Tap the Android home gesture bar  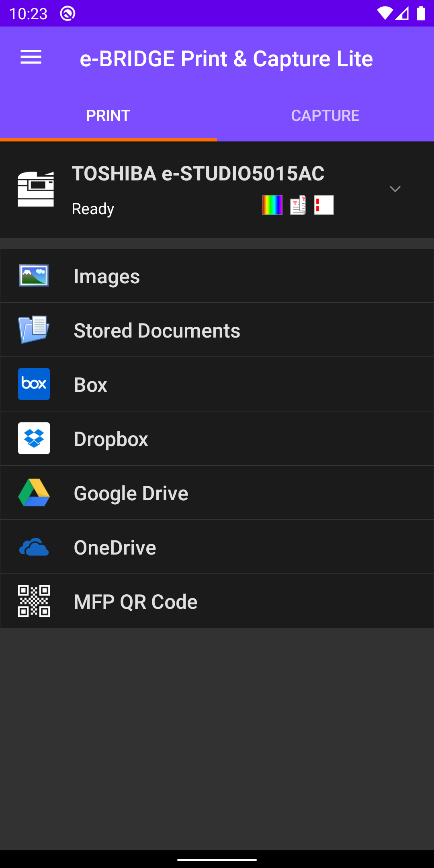click(217, 860)
